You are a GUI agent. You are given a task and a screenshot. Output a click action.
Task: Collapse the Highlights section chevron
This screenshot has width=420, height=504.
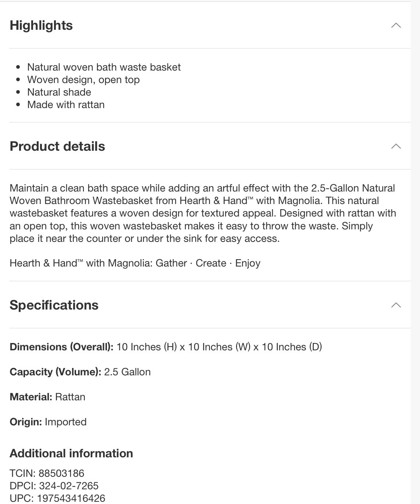396,25
